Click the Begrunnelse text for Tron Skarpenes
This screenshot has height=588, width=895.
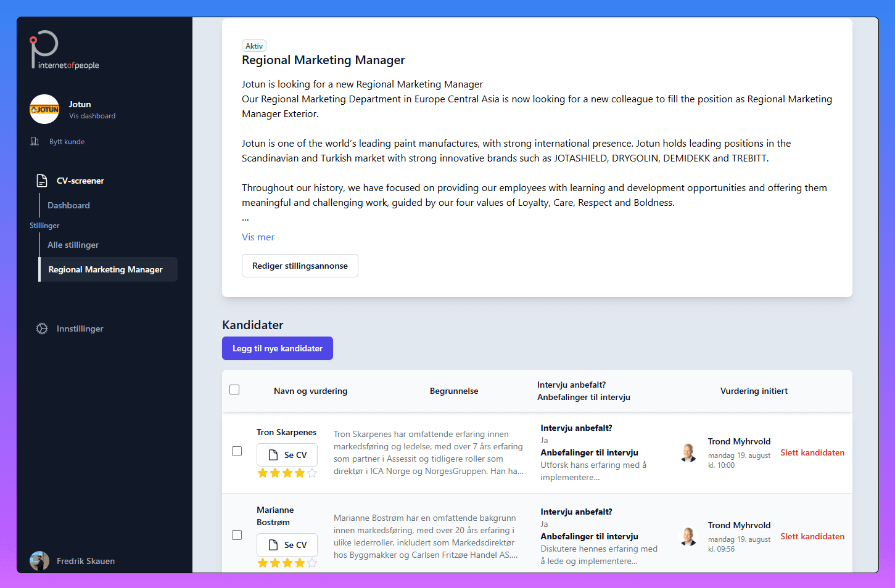(x=429, y=452)
